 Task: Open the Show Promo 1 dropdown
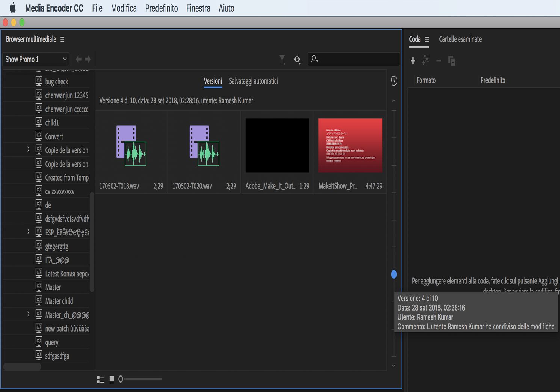point(36,59)
